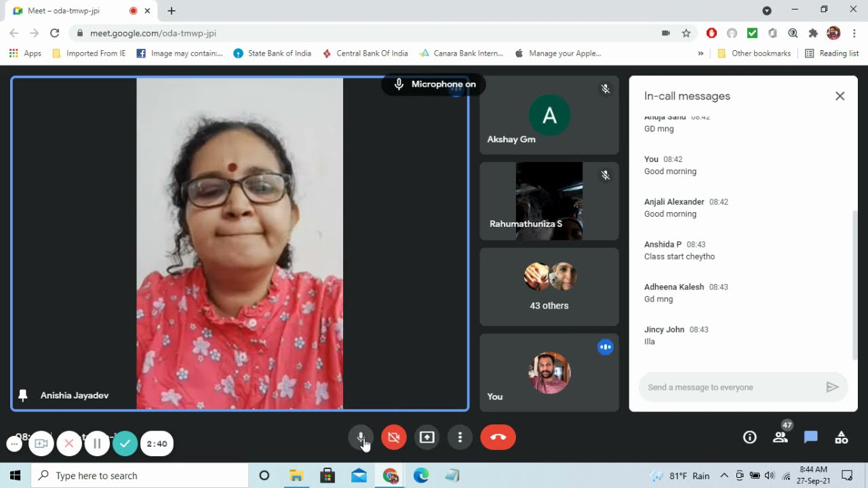
Task: Open File Explorer from the taskbar
Action: pyautogui.click(x=296, y=475)
